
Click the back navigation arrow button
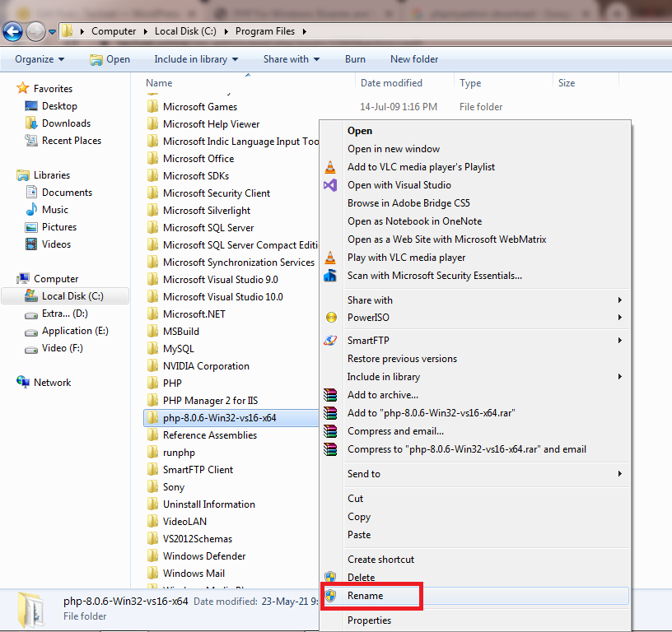(13, 31)
